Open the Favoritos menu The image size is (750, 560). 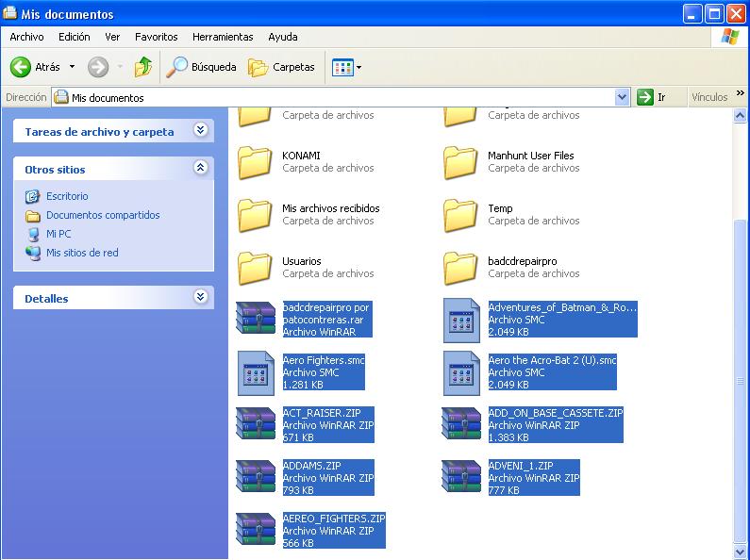coord(156,37)
